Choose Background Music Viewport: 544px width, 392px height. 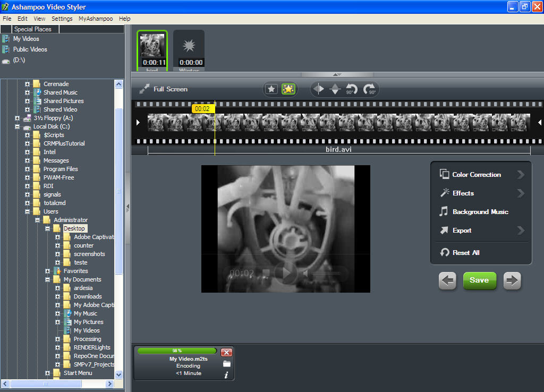click(x=481, y=211)
